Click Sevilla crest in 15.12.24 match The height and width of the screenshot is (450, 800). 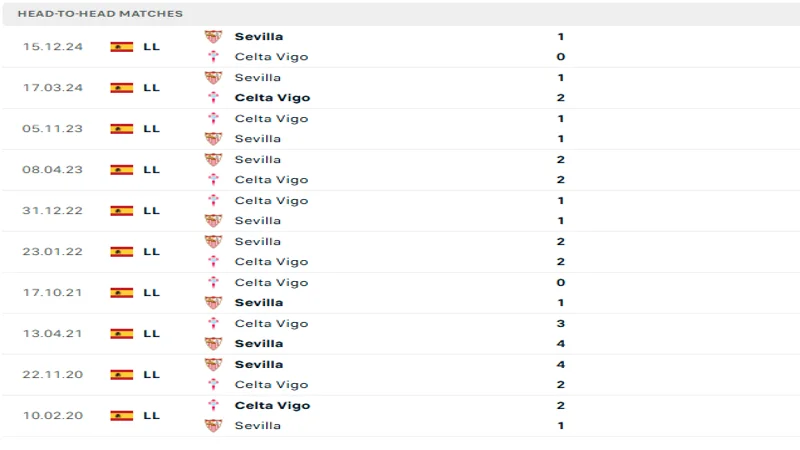[x=213, y=36]
